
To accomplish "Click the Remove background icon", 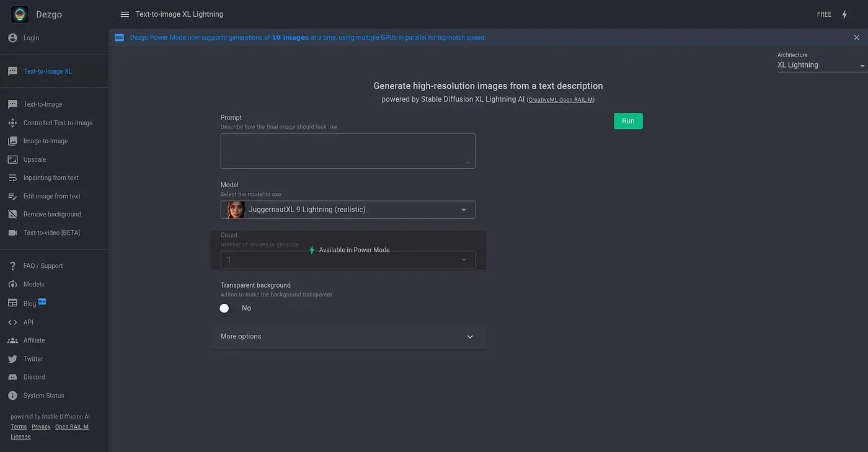I will click(12, 215).
